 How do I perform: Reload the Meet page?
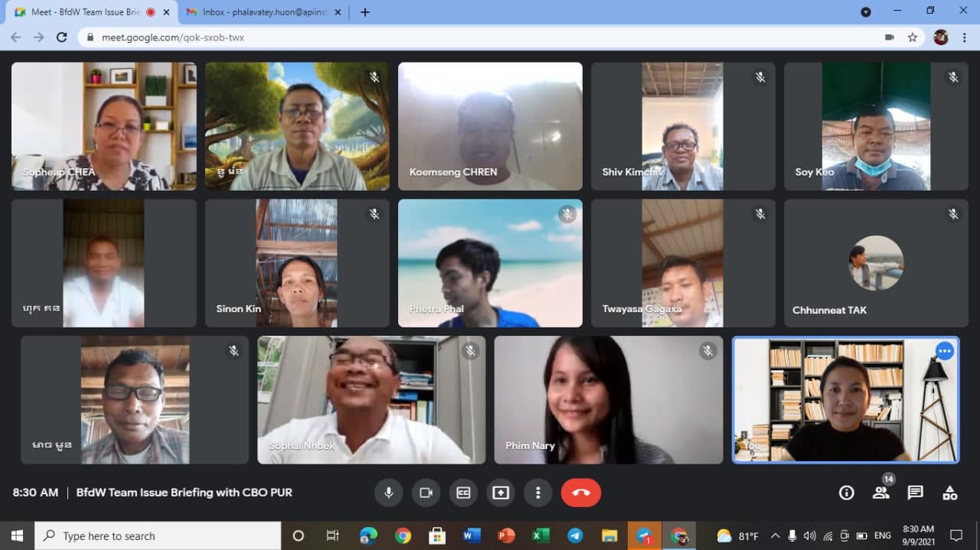(x=62, y=37)
